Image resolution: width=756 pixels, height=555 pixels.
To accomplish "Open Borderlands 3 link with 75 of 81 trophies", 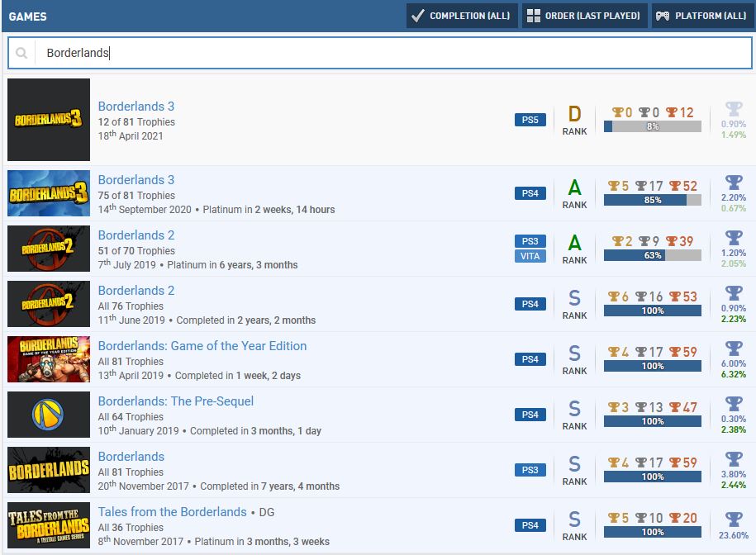I will [x=136, y=180].
